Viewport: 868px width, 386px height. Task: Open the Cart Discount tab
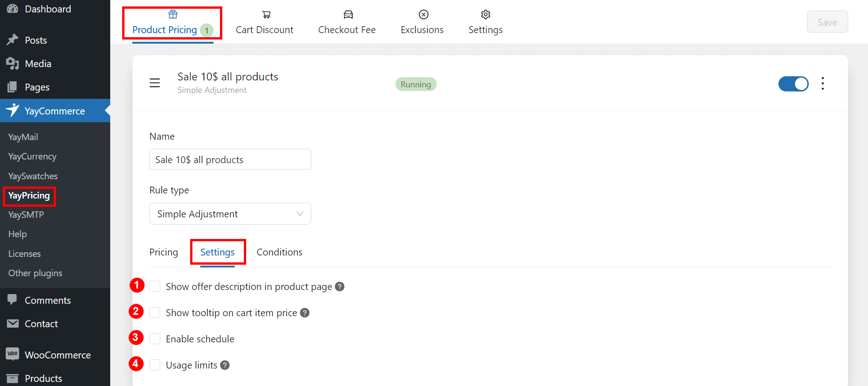tap(265, 23)
